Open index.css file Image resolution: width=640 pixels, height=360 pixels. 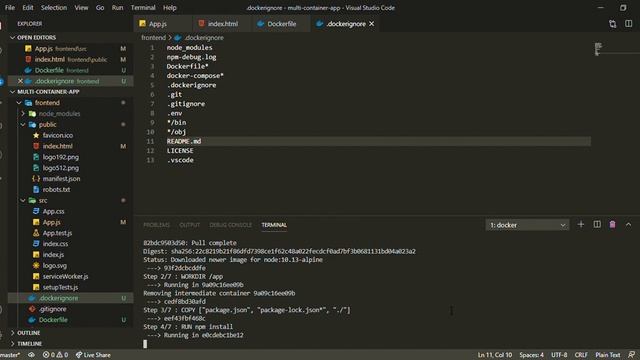(55, 244)
